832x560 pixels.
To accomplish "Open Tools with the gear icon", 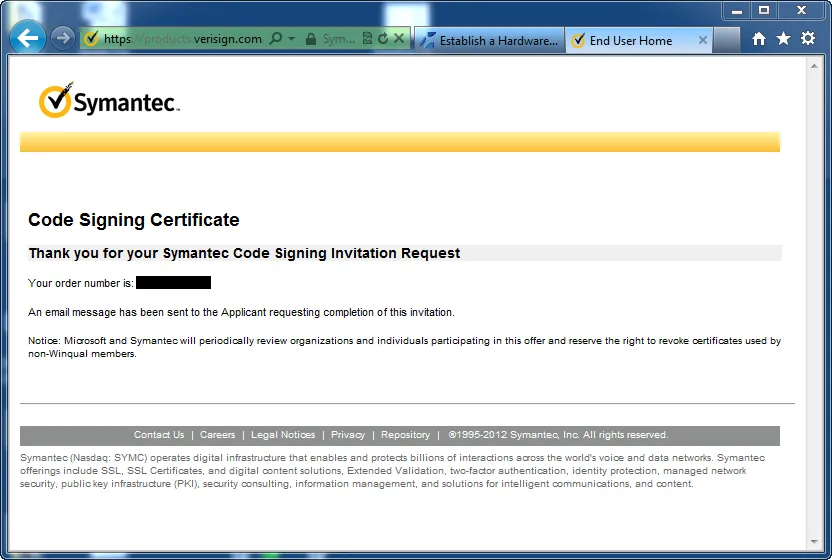I will (808, 38).
